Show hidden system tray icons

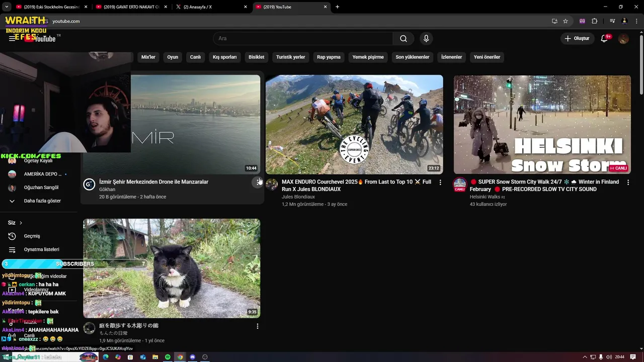[x=585, y=357]
